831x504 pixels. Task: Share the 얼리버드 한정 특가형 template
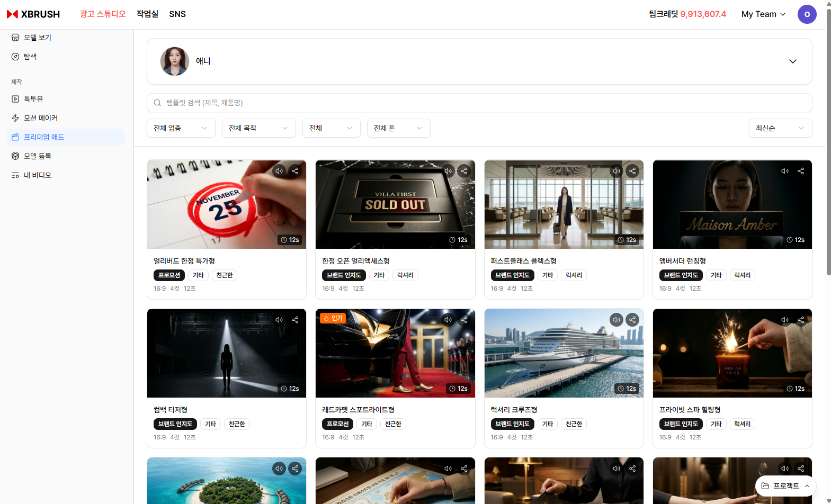(x=295, y=171)
